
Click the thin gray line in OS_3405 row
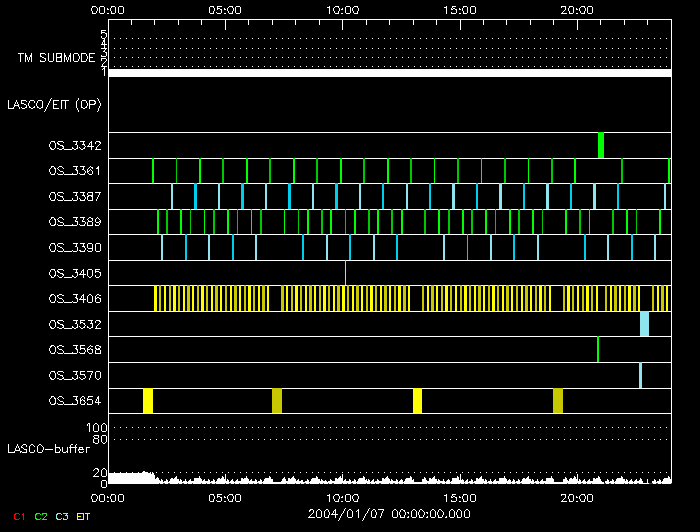pyautogui.click(x=345, y=272)
